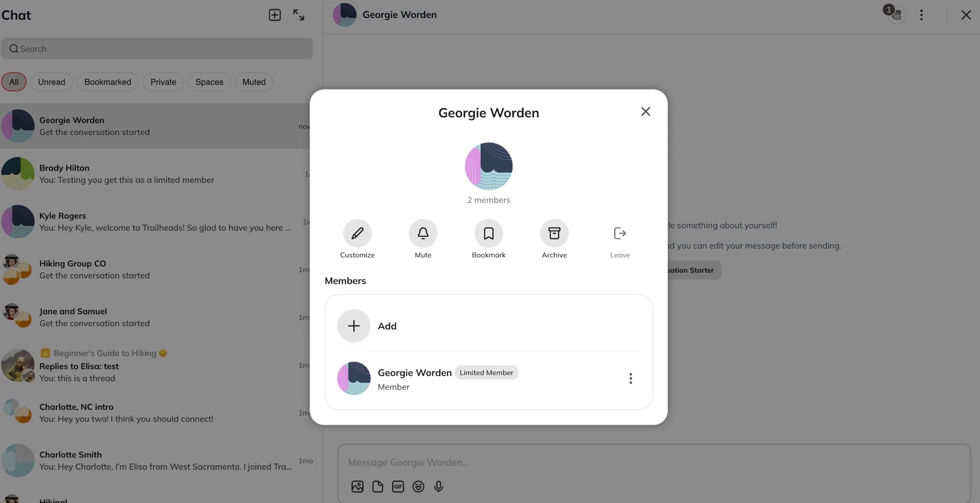Open the Brady Hilton conversation

pos(156,174)
